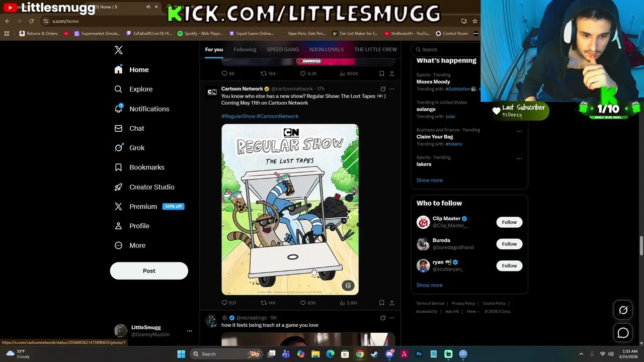The image size is (644, 362).
Task: Open Creator Studio
Action: 144,187
